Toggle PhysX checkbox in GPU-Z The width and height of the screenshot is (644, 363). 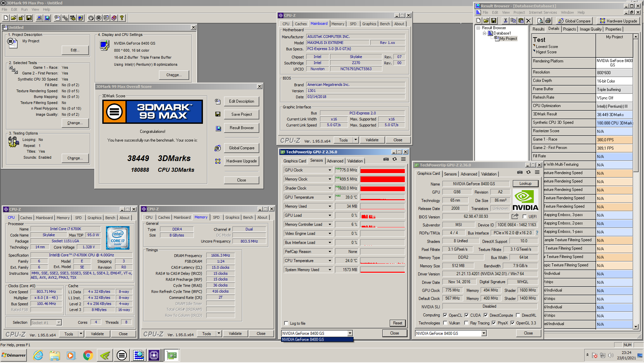point(494,323)
